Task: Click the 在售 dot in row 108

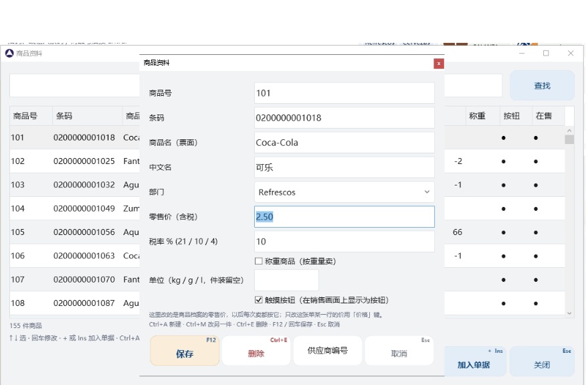Action: pyautogui.click(x=536, y=303)
